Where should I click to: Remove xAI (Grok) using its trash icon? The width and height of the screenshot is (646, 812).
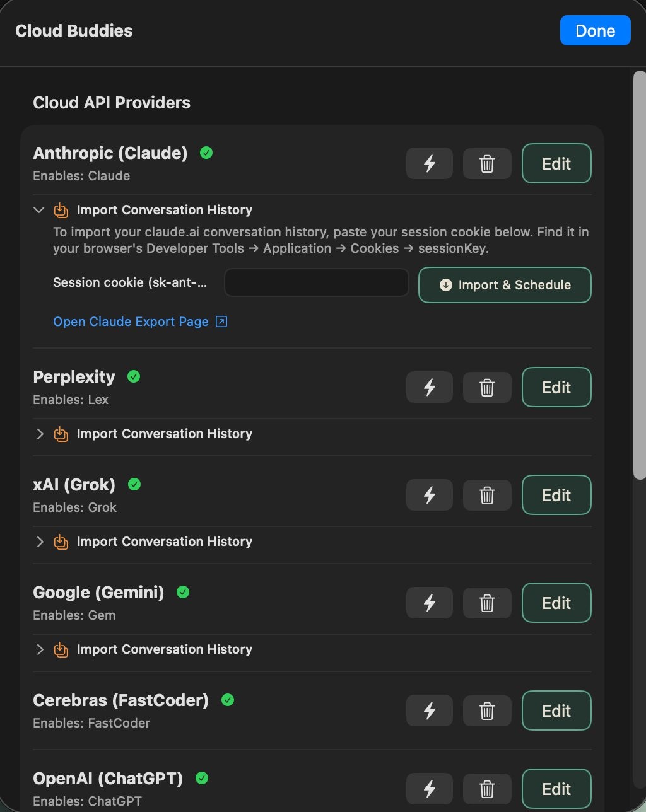[487, 495]
